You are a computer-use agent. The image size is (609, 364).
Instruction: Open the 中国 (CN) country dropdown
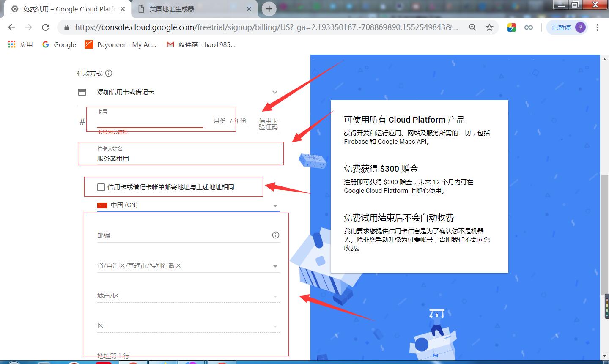(275, 205)
